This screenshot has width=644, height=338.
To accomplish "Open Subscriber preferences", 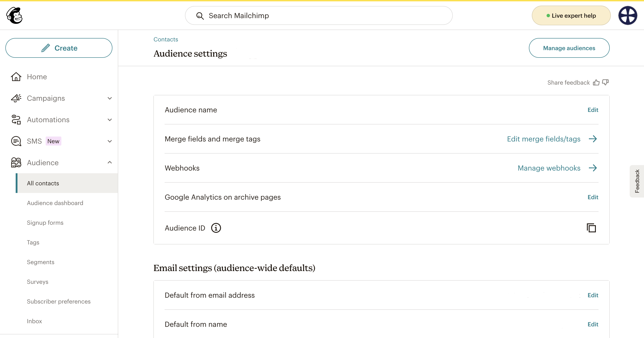I will coord(59,302).
